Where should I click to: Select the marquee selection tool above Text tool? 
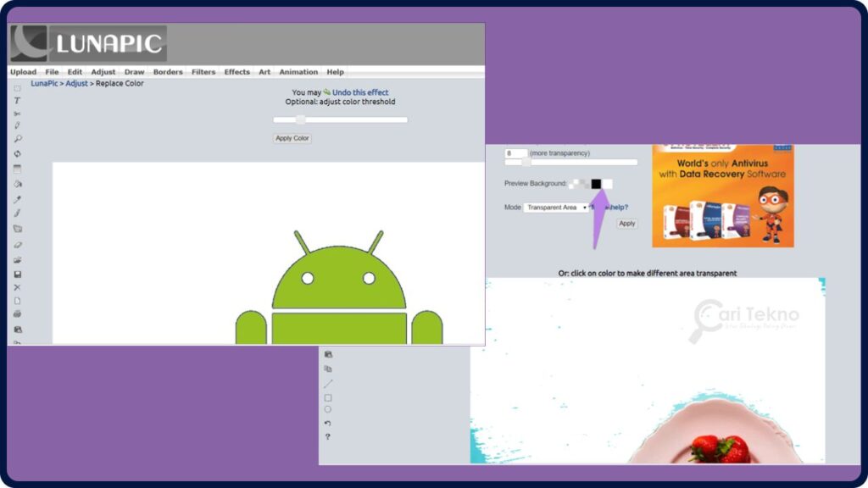pyautogui.click(x=17, y=88)
